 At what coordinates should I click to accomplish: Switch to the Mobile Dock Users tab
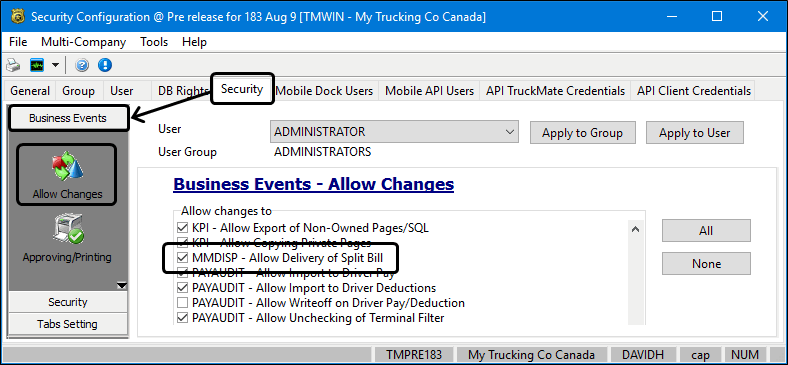click(325, 91)
